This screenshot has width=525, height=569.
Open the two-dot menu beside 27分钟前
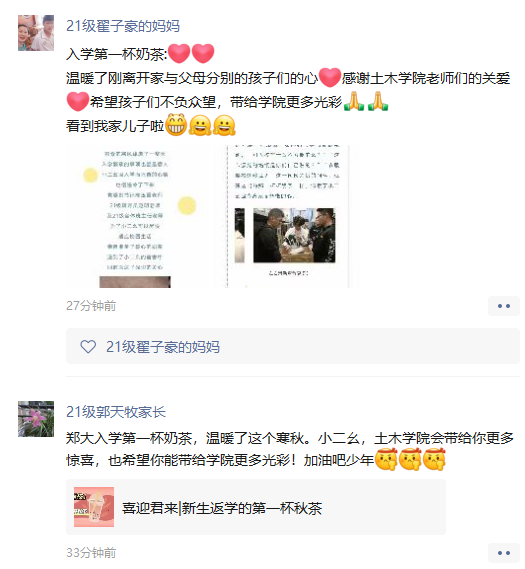pos(504,306)
